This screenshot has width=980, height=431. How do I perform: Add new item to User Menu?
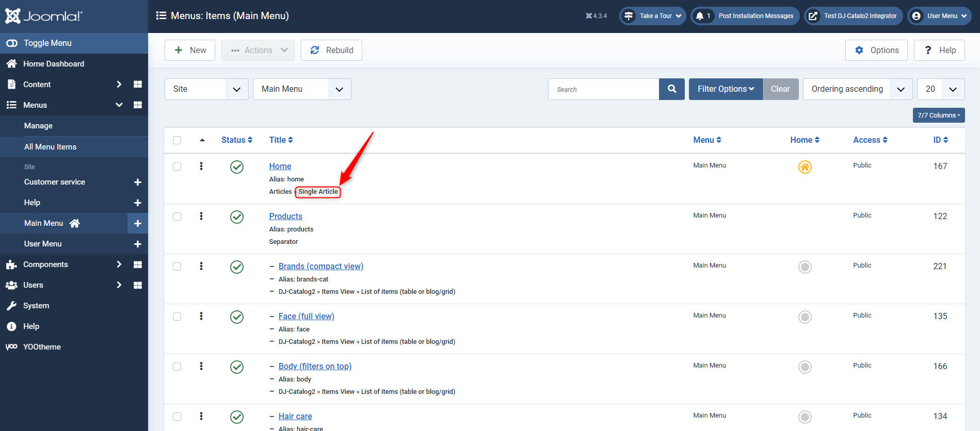pos(137,244)
